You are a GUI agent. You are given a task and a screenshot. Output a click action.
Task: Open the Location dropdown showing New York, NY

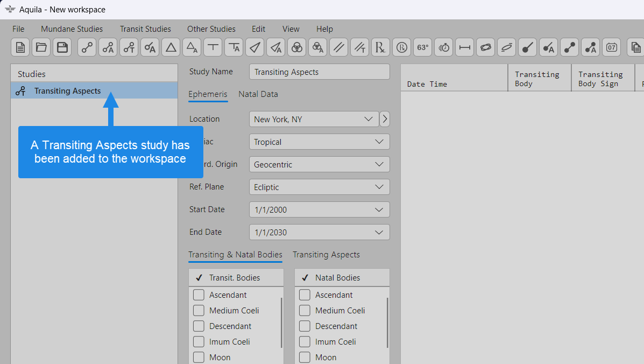click(314, 119)
